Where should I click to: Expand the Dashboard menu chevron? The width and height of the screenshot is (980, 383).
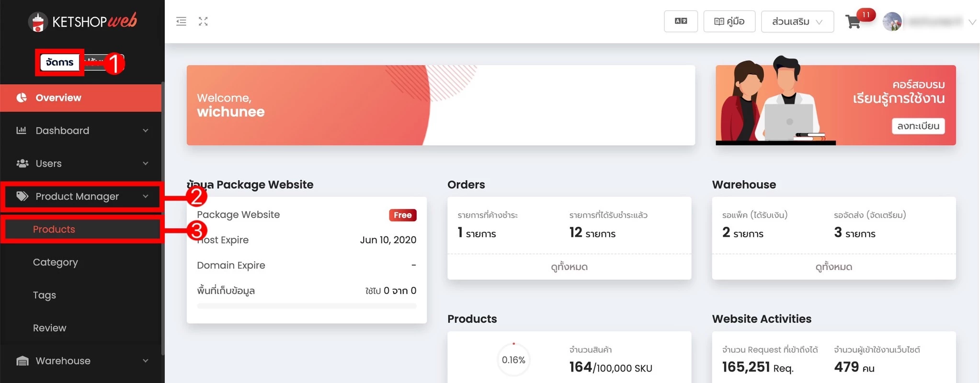(x=146, y=131)
